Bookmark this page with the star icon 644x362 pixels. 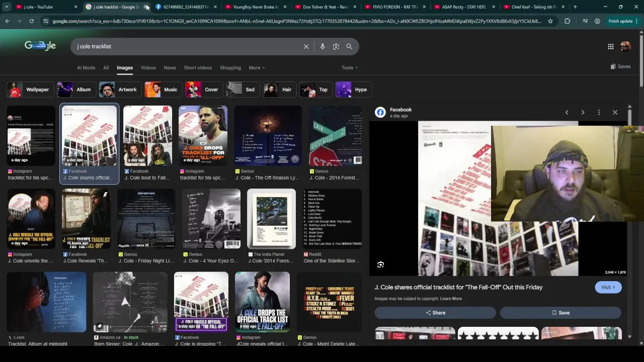click(550, 21)
